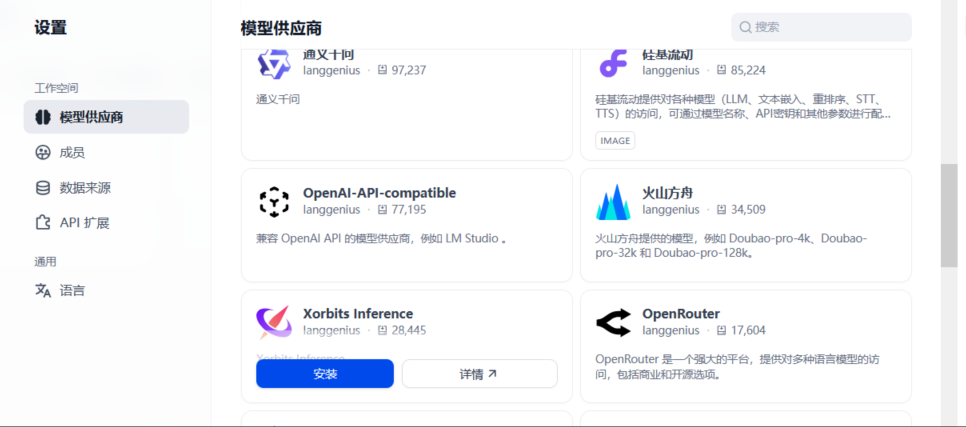Image resolution: width=966 pixels, height=427 pixels.
Task: Click download count icon beside 85,224
Action: [721, 70]
